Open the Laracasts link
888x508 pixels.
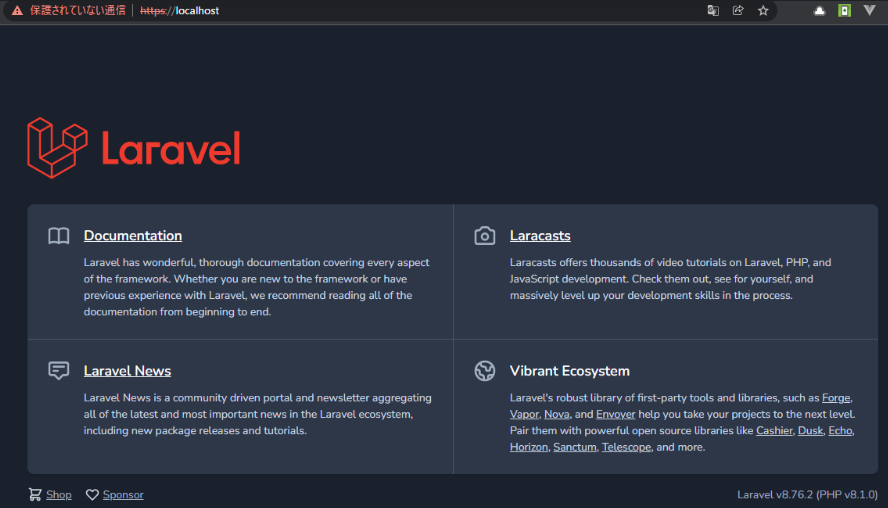click(540, 236)
